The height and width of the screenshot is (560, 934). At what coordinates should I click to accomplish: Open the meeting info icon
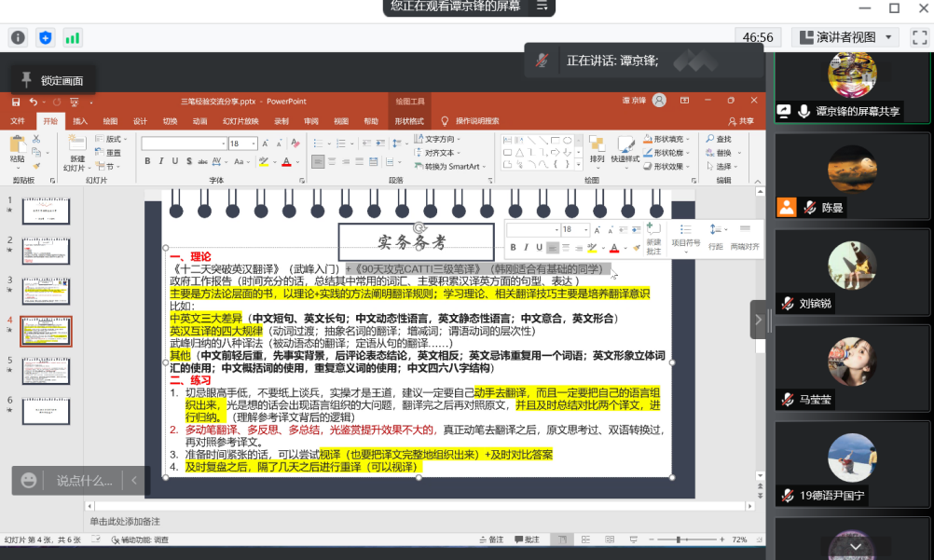pyautogui.click(x=18, y=38)
